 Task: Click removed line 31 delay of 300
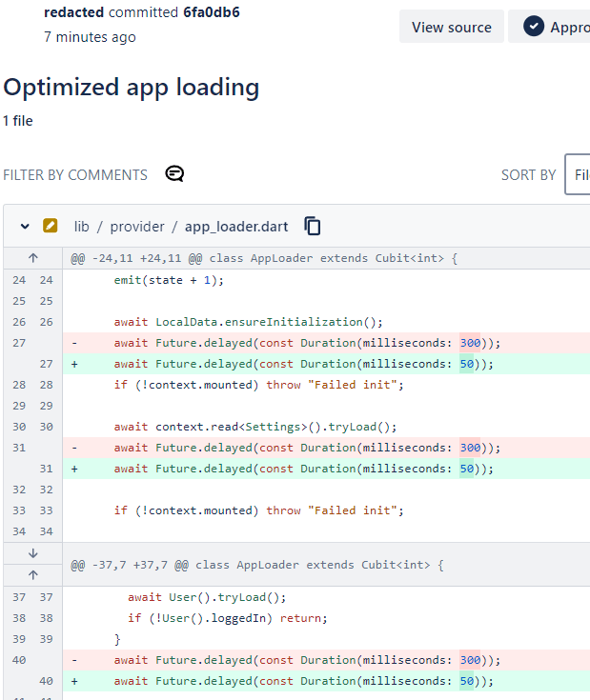pyautogui.click(x=326, y=448)
